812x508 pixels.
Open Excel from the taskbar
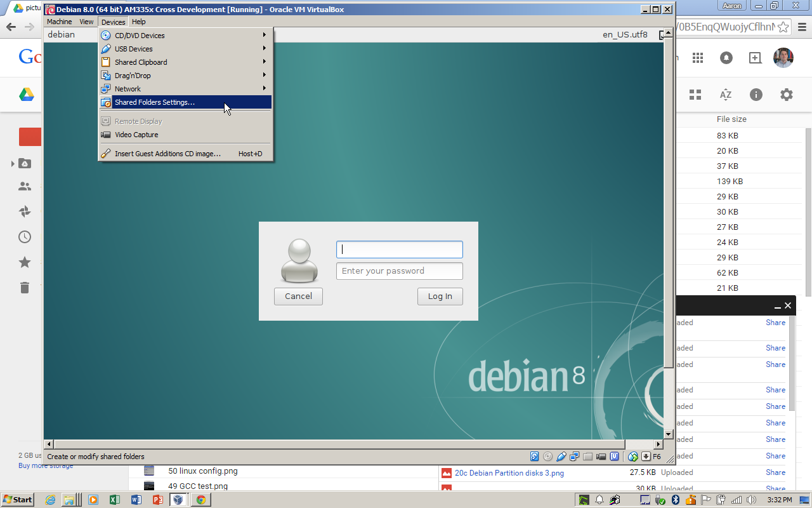click(115, 500)
